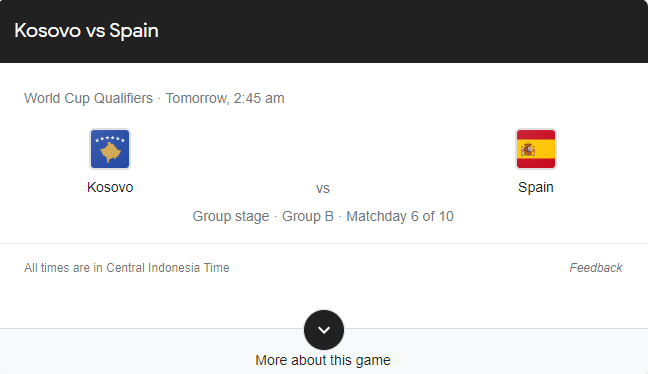Click the Tomorrow, 2:45 am kickoff time
Screen dimensions: 648x374
coord(225,98)
